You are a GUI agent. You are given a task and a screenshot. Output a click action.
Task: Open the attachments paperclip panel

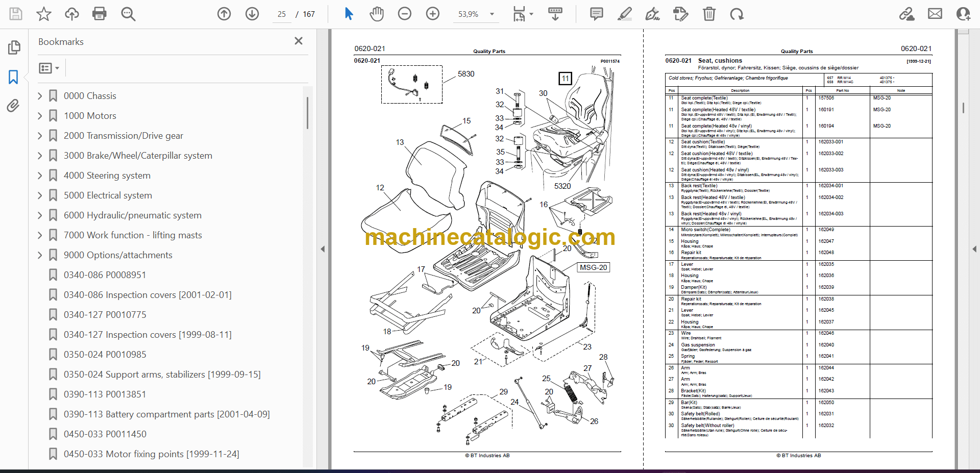click(14, 106)
